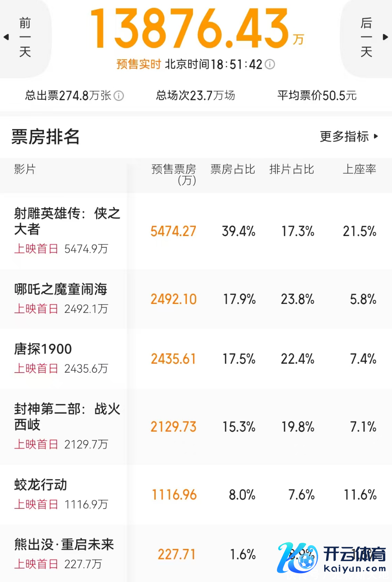The width and height of the screenshot is (392, 582).
Task: Go to 后一天 next day
Action: click(x=366, y=37)
